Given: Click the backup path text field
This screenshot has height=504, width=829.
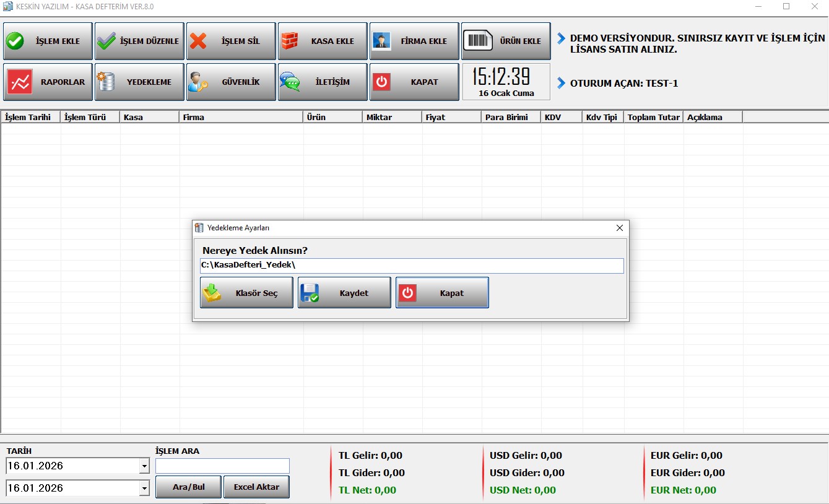Looking at the screenshot, I should point(411,266).
